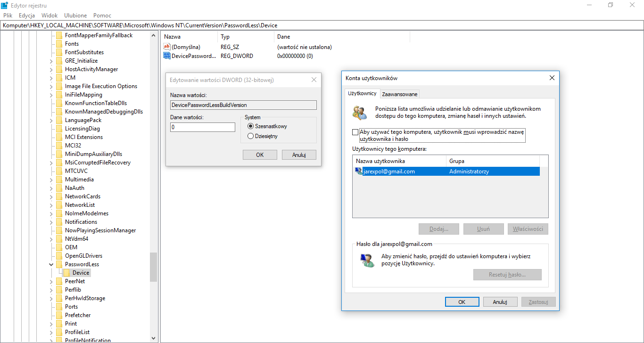Viewport: 644px width, 343px height.
Task: Close the Edytowanie wartości DWORD dialog
Action: tap(314, 80)
